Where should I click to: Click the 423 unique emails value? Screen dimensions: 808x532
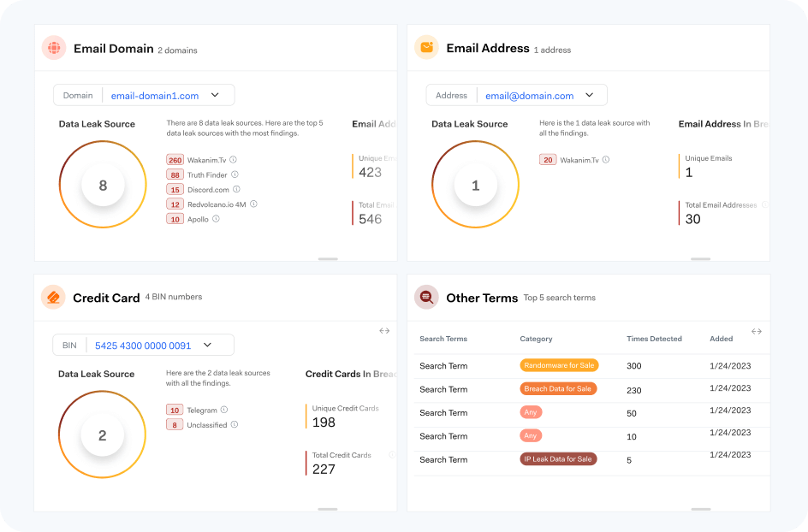pos(370,173)
